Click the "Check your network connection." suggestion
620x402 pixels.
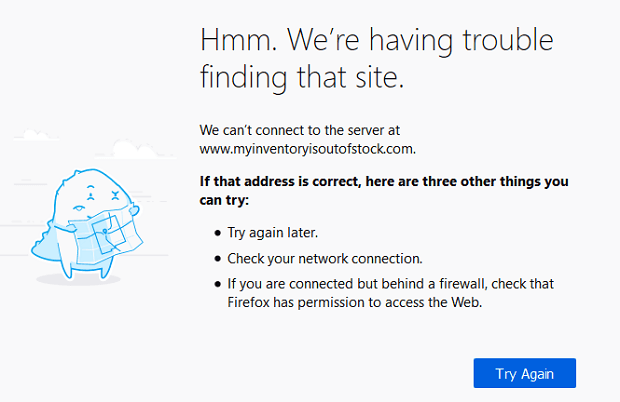pyautogui.click(x=325, y=259)
